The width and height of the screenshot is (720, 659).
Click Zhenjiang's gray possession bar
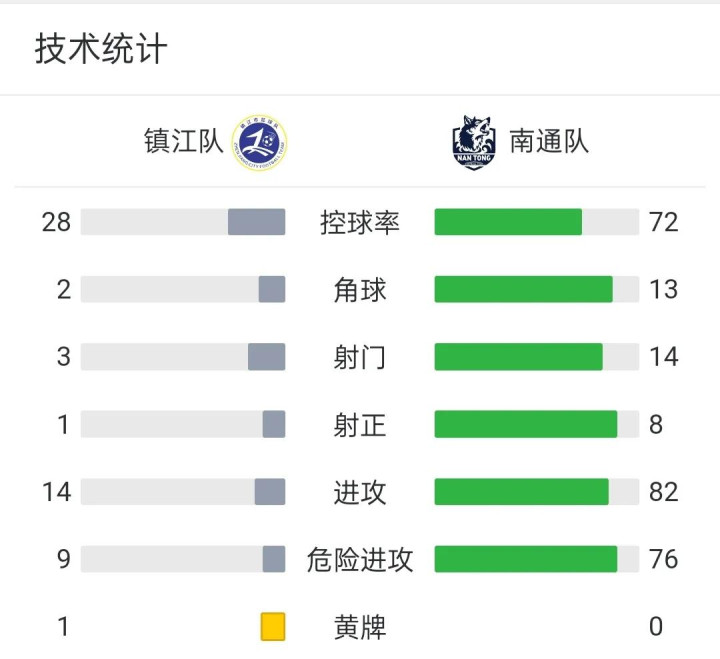click(256, 222)
